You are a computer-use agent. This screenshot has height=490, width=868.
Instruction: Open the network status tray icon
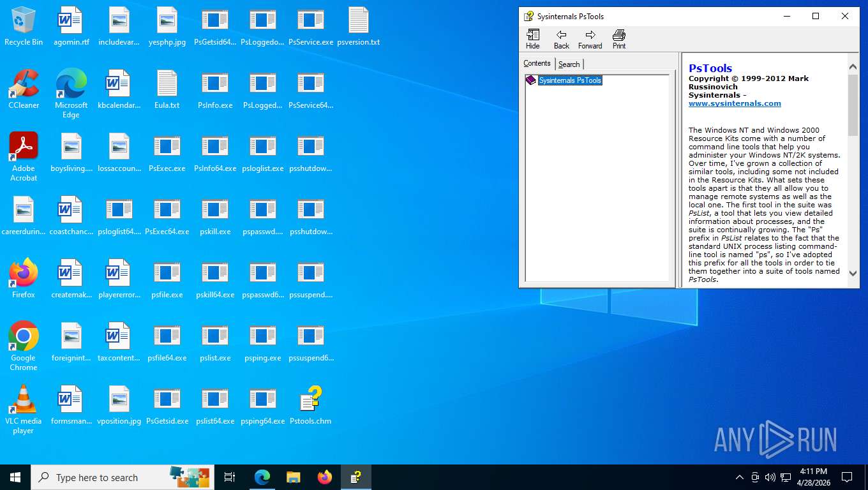[786, 477]
